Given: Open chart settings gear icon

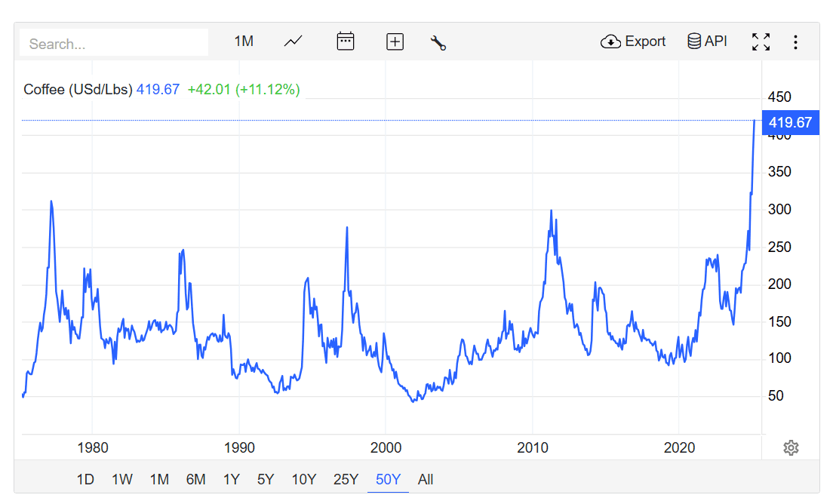Looking at the screenshot, I should [x=791, y=447].
